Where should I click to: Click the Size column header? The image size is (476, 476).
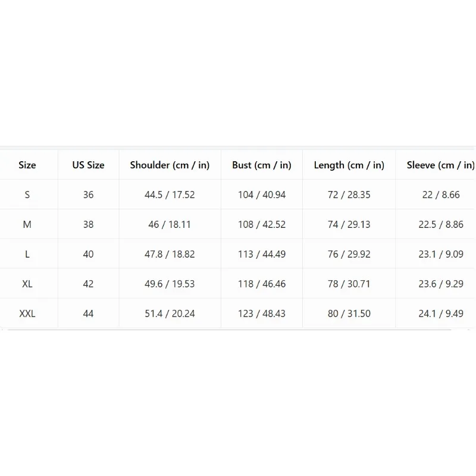pyautogui.click(x=27, y=165)
